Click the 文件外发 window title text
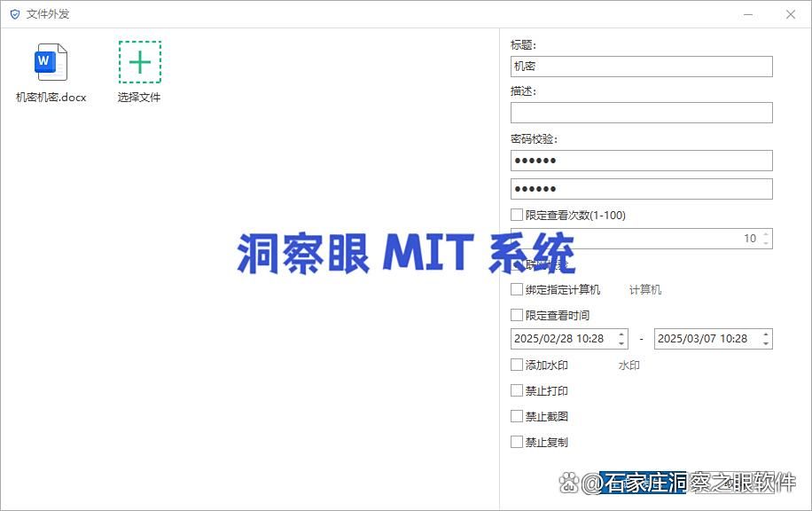This screenshot has height=511, width=812. 48,14
